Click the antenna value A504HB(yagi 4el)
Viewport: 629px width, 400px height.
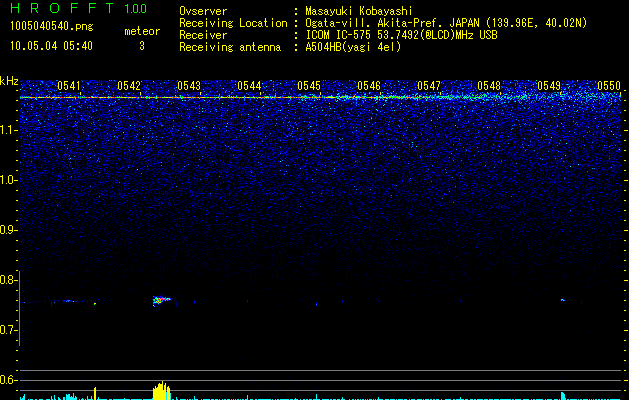click(353, 47)
